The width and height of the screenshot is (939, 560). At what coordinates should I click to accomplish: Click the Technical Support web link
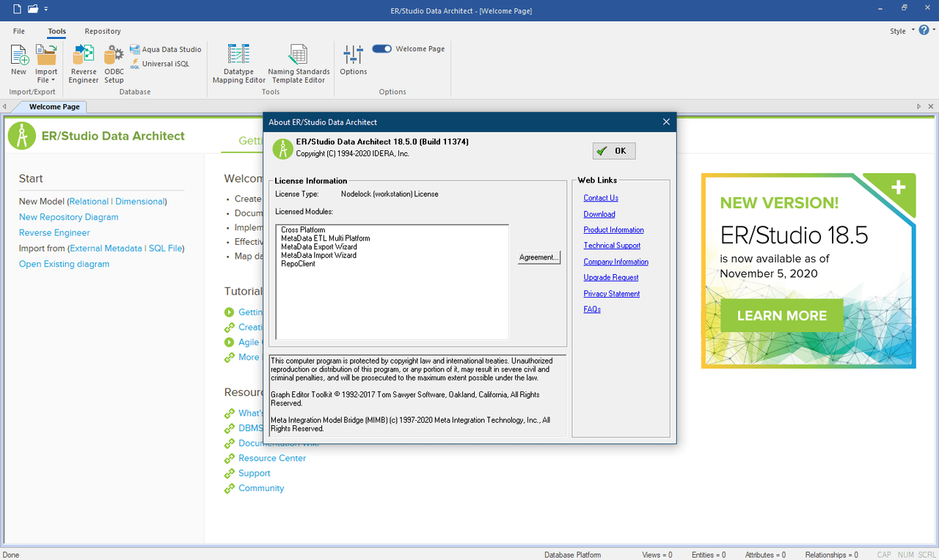(612, 246)
